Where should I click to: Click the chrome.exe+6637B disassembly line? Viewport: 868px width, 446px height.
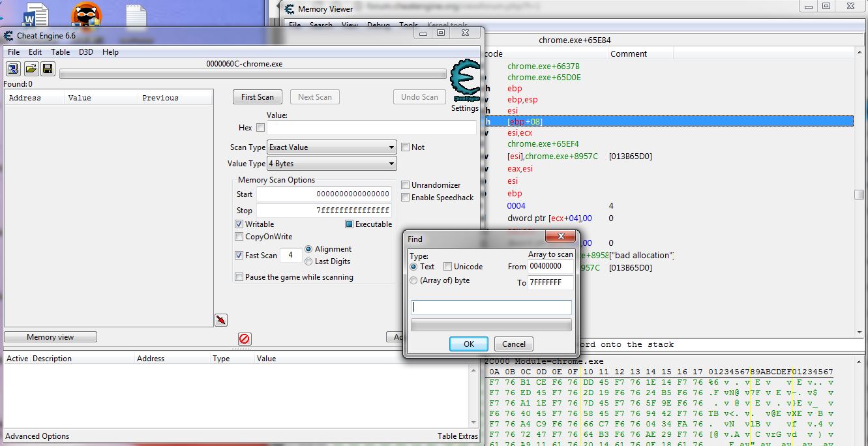[x=543, y=67]
